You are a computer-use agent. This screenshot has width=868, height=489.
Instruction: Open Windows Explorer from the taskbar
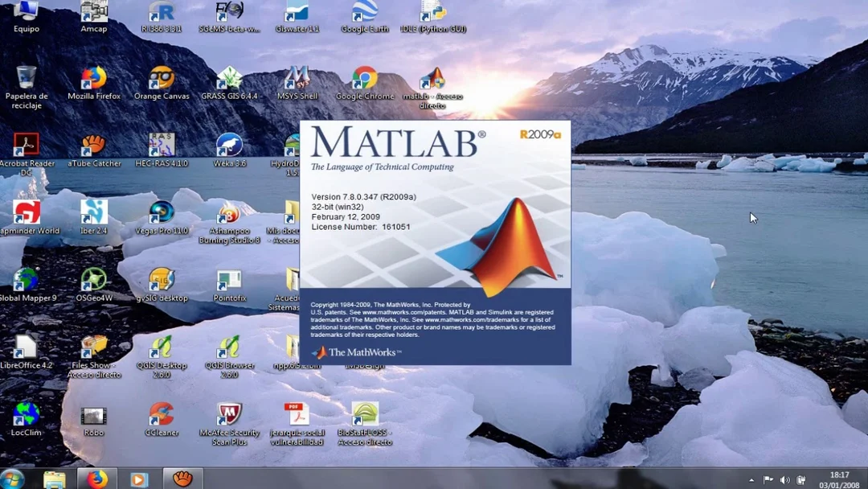pyautogui.click(x=55, y=479)
